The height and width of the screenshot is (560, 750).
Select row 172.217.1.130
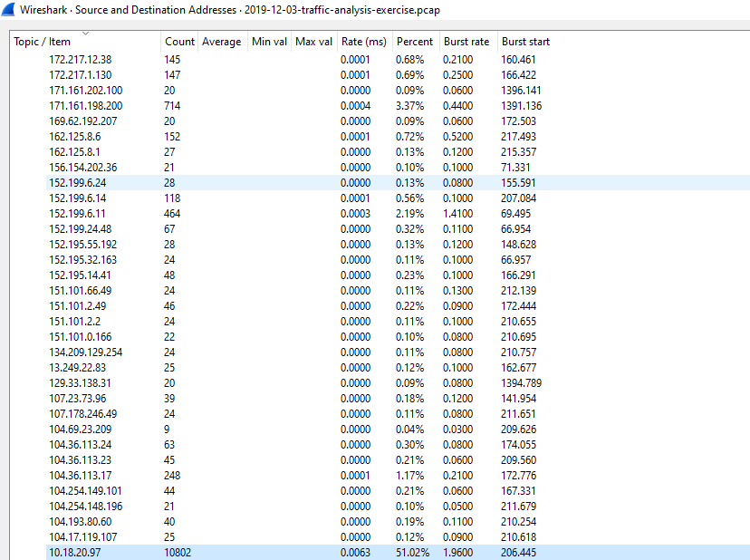[398, 74]
